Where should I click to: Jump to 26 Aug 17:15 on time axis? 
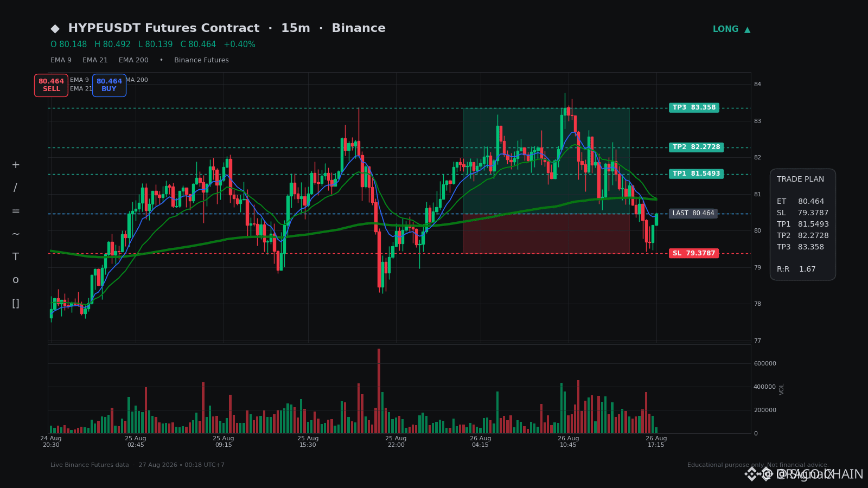point(656,441)
